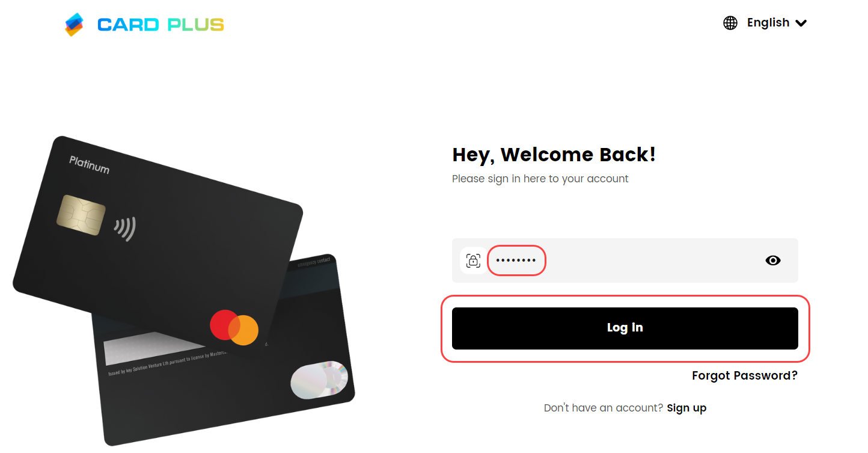This screenshot has width=868, height=453.
Task: Click the lock icon in password field
Action: (474, 260)
